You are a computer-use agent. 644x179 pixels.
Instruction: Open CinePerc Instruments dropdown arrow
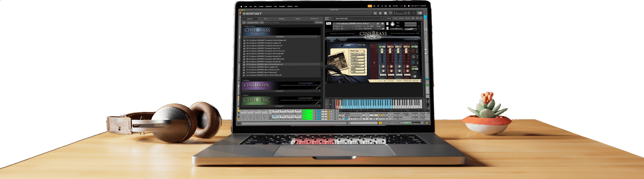[x=319, y=106]
